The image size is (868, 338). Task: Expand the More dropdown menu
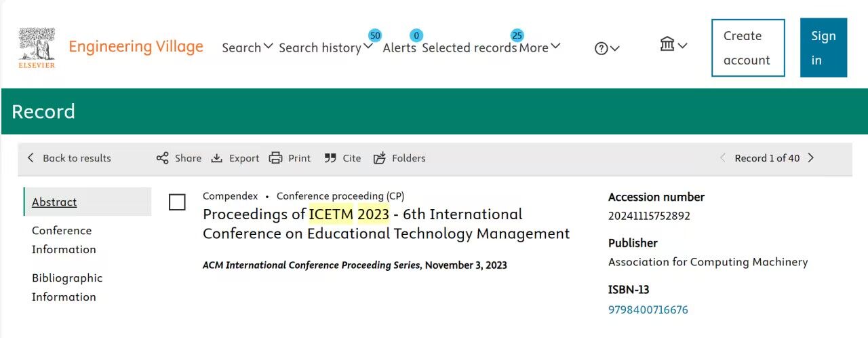pyautogui.click(x=540, y=48)
